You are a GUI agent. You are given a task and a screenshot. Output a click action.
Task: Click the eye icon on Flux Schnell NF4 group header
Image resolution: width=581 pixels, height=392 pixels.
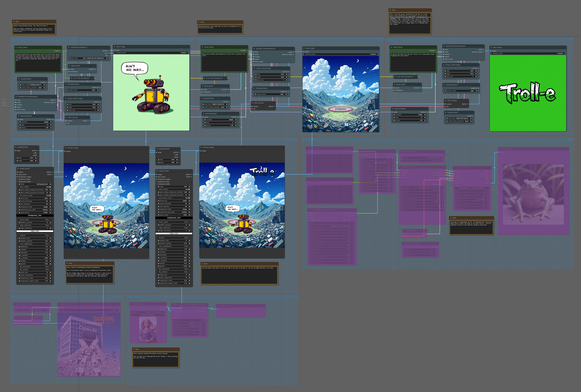click(x=192, y=39)
